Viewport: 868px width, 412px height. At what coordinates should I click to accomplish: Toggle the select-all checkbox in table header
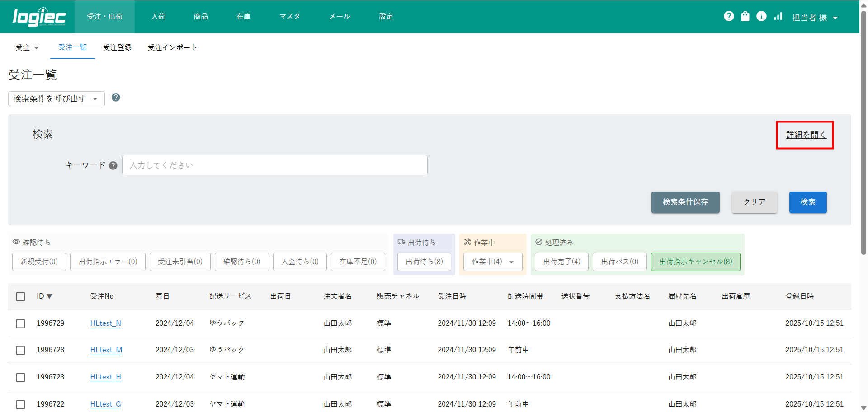(20, 296)
